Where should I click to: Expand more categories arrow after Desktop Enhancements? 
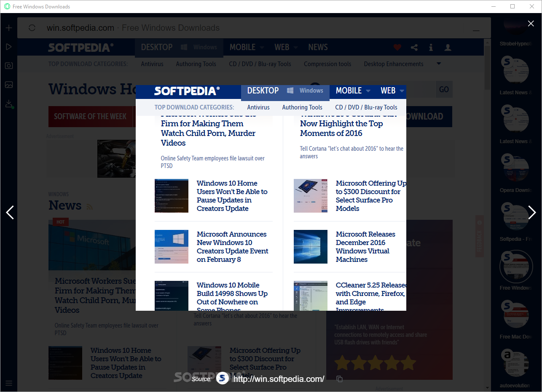[x=439, y=64]
